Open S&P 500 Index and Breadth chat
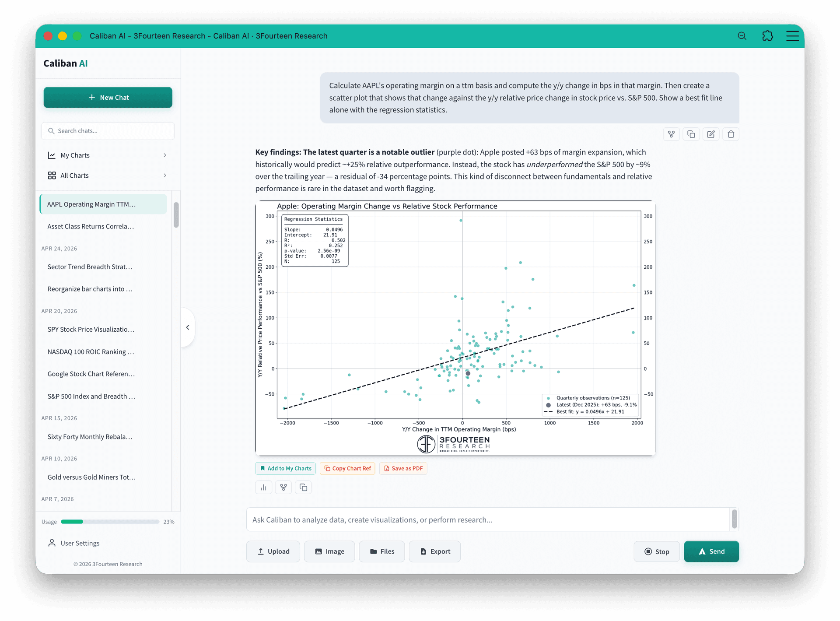Screen dimensions: 840x621 click(103, 396)
